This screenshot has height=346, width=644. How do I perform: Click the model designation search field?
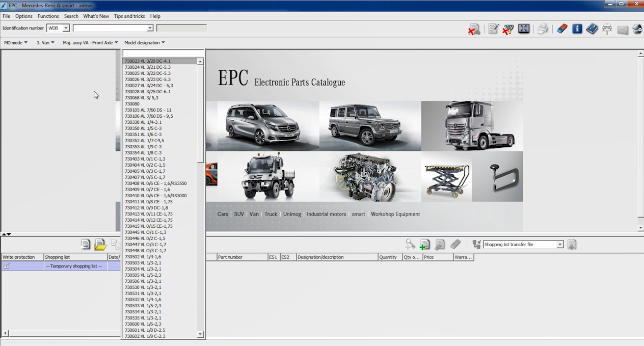tap(163, 54)
